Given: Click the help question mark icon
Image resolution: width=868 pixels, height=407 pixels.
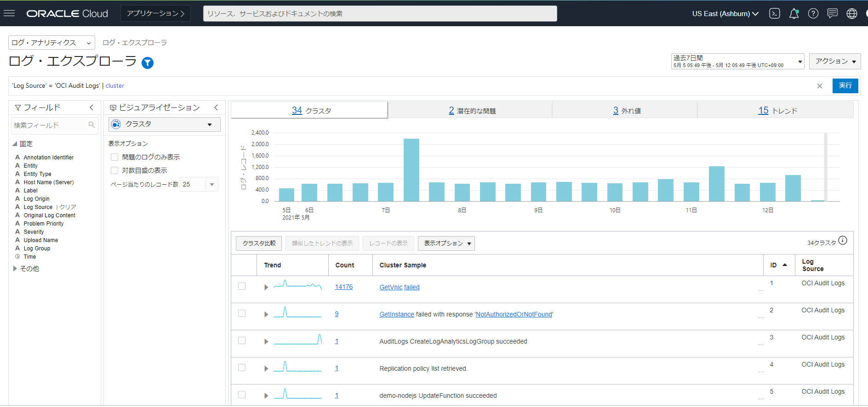Looking at the screenshot, I should (813, 13).
